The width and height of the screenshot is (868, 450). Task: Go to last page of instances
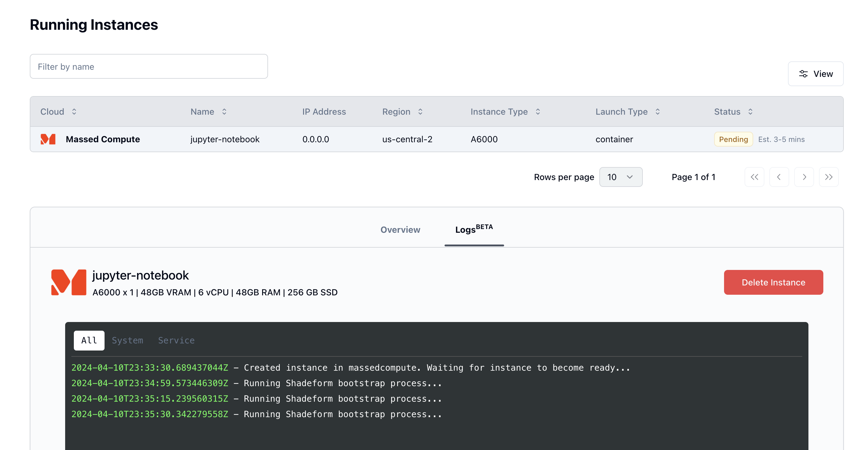click(x=829, y=177)
